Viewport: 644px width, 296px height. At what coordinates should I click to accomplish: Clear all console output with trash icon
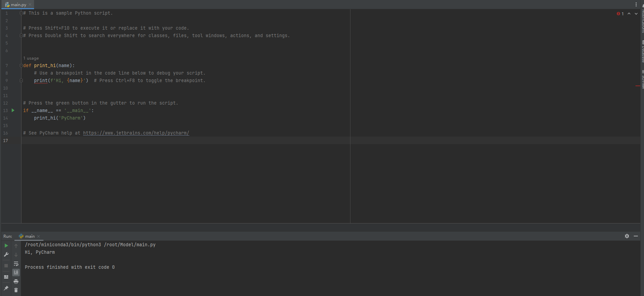pos(16,290)
